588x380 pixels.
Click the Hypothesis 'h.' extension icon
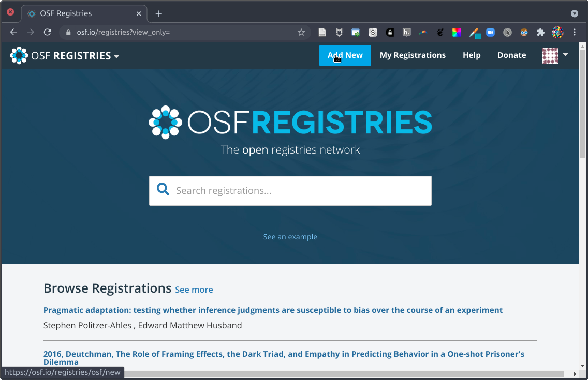[406, 32]
